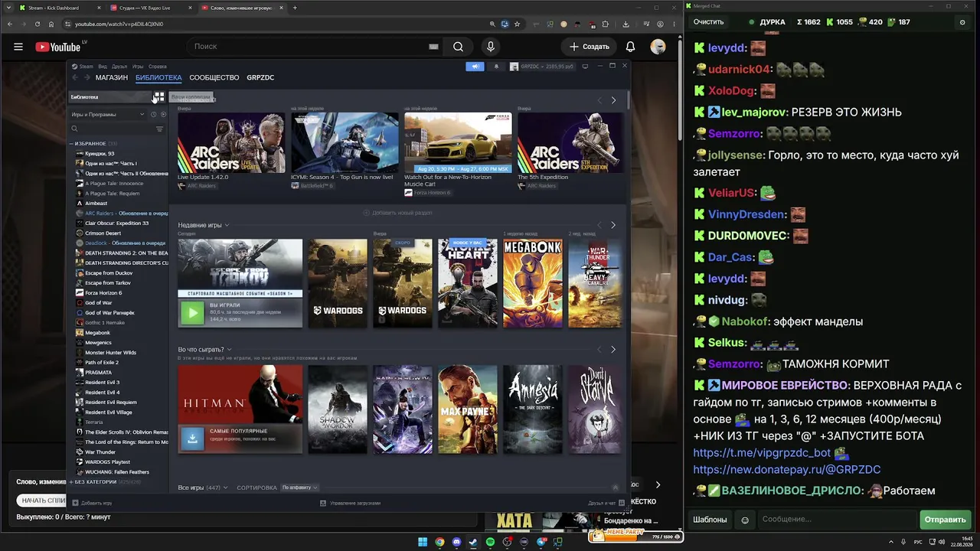Advance the Во что сыграть shelf right arrow
This screenshot has width=980, height=551.
tap(613, 350)
